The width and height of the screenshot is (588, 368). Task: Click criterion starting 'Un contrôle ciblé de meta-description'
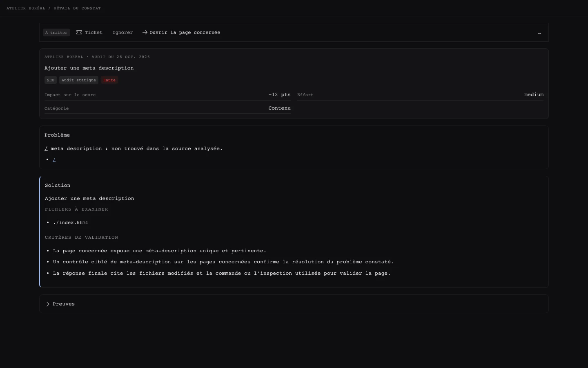pyautogui.click(x=223, y=262)
